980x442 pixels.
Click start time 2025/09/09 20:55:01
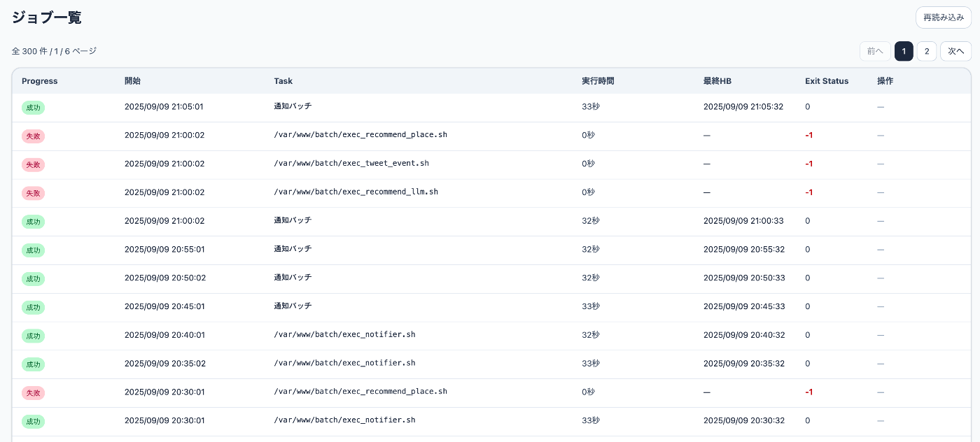[164, 249]
